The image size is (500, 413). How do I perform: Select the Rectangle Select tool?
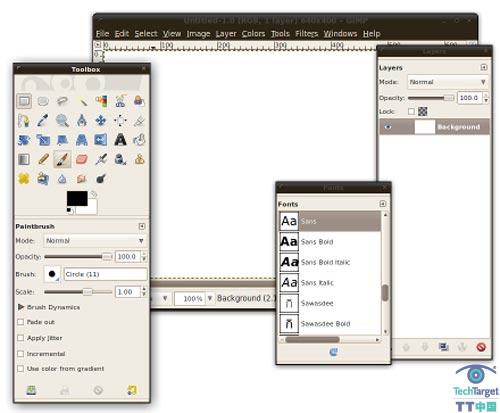[x=24, y=101]
